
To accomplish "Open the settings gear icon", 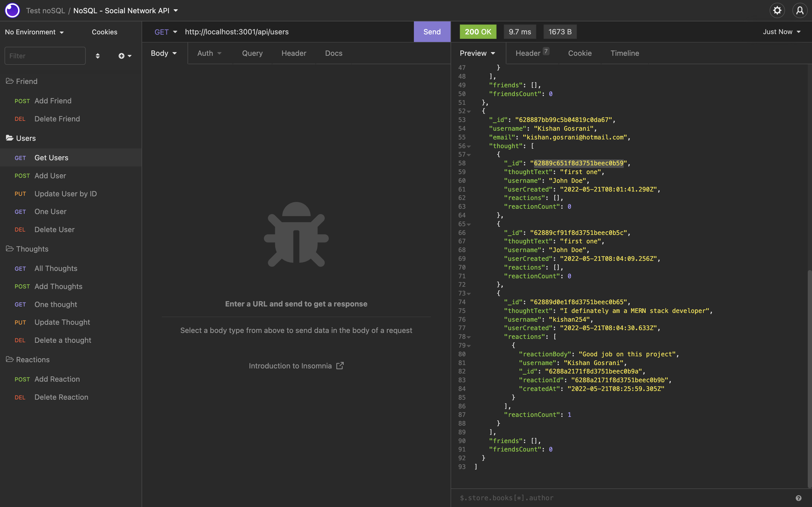I will [777, 10].
